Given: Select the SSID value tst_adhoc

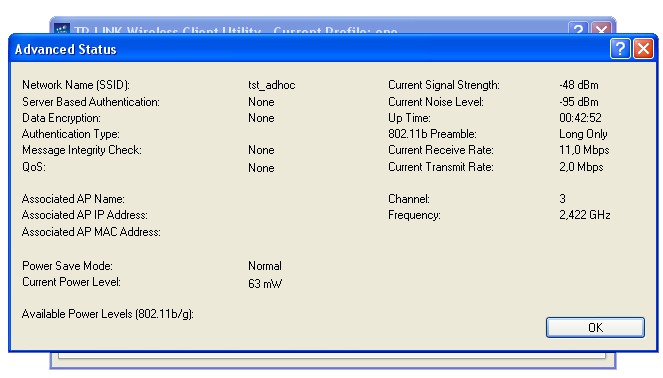Looking at the screenshot, I should pos(272,85).
